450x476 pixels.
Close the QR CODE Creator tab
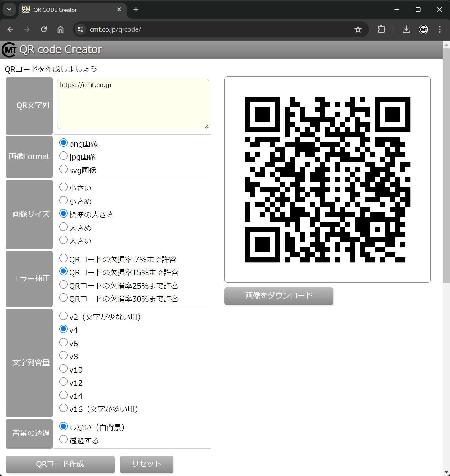coord(119,10)
